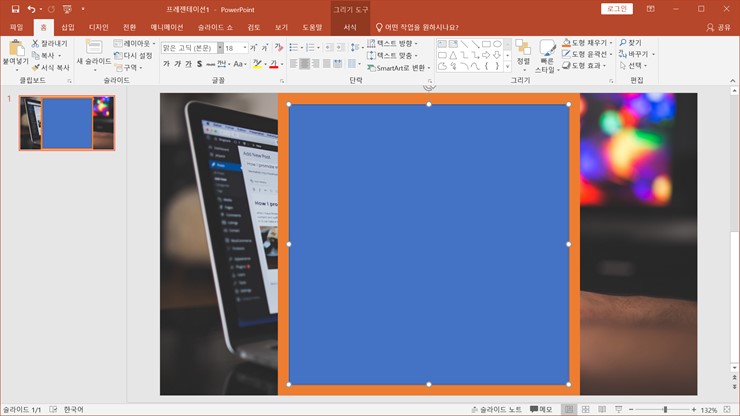Image resolution: width=740 pixels, height=416 pixels.
Task: Click the Save icon in quick access toolbar
Action: pyautogui.click(x=15, y=9)
